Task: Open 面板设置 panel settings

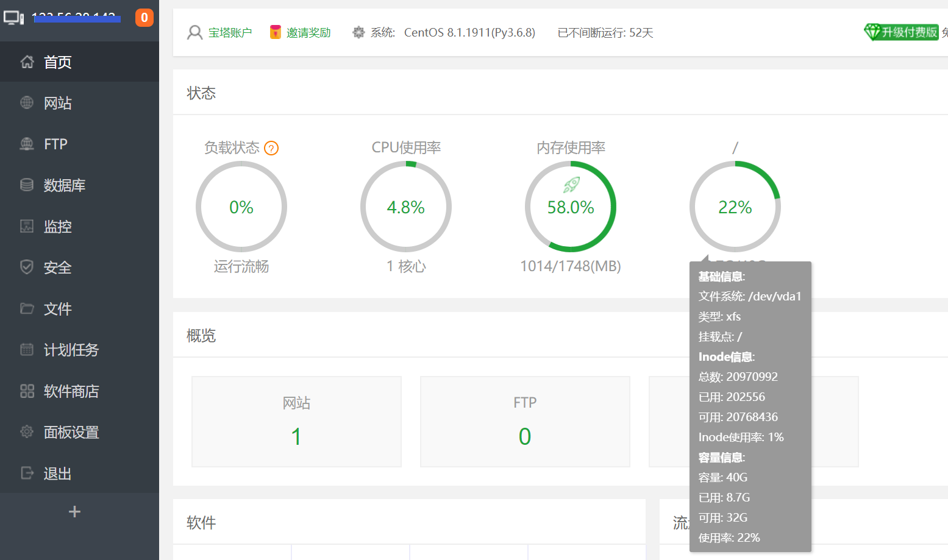Action: 71,432
